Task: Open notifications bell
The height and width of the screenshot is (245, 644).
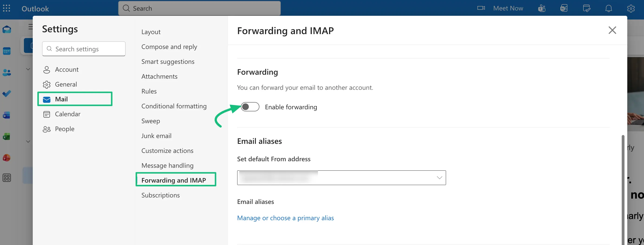Action: pos(608,8)
